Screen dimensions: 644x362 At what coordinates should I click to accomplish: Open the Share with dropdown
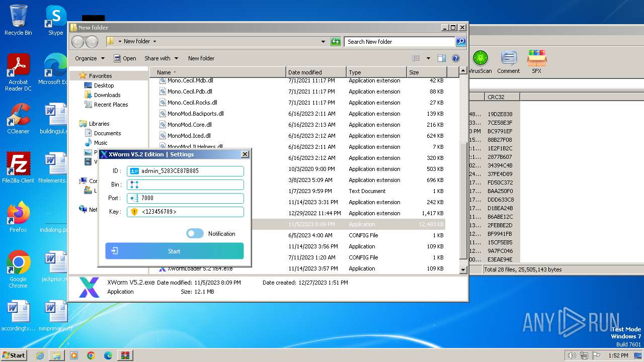click(x=161, y=58)
